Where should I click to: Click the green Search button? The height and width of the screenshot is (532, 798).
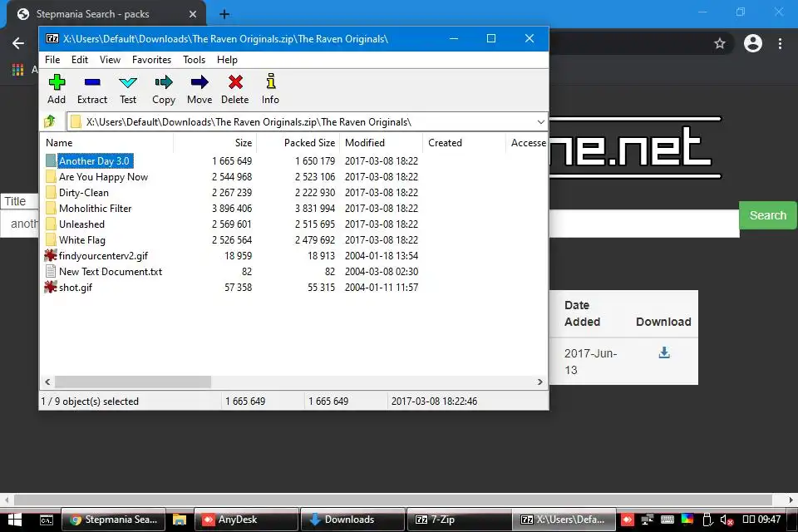point(768,215)
